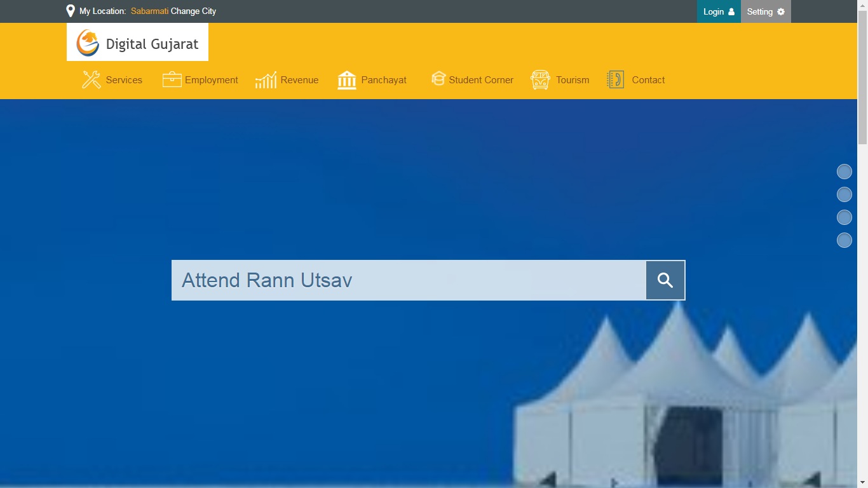
Task: Open the Setting menu
Action: (x=759, y=11)
